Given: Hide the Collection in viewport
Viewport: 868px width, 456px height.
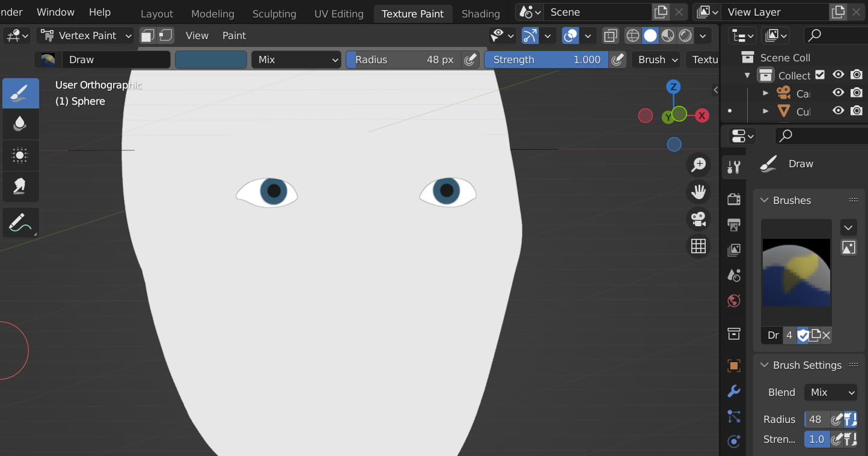Looking at the screenshot, I should coord(838,75).
